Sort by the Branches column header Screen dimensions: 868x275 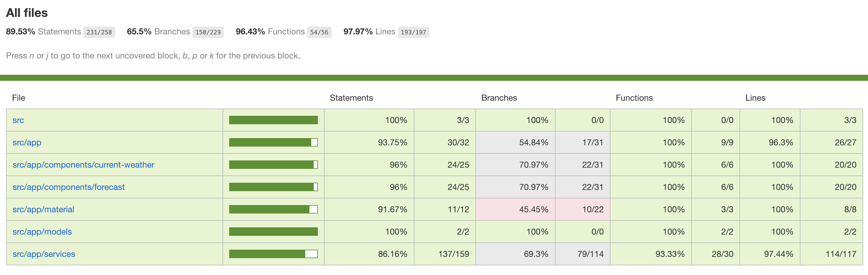[499, 98]
